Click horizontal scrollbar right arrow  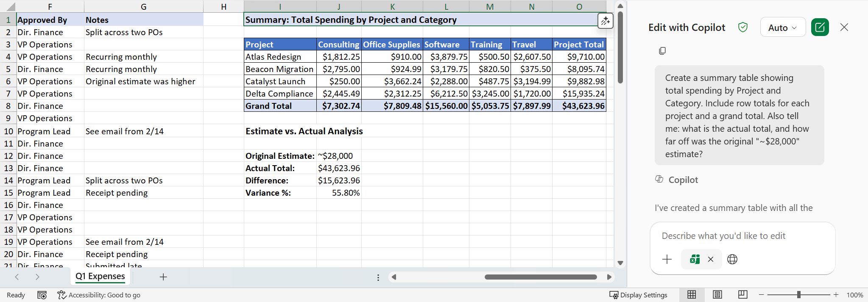pos(609,277)
